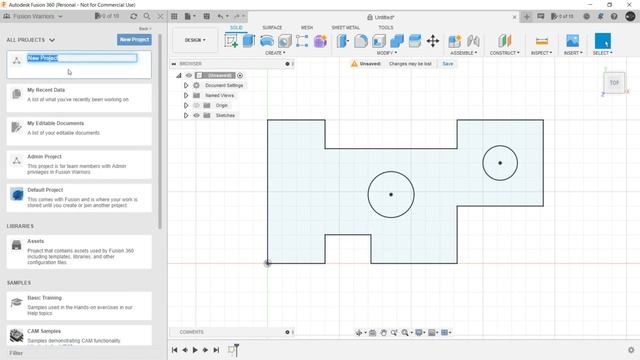The width and height of the screenshot is (640, 360).
Task: Click the TOP face of view cube
Action: tap(614, 83)
